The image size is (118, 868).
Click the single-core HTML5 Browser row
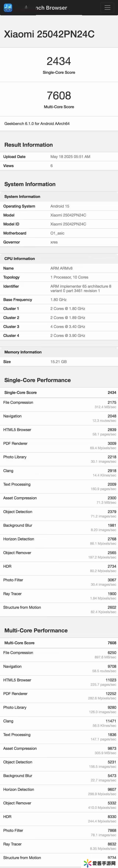59,432
